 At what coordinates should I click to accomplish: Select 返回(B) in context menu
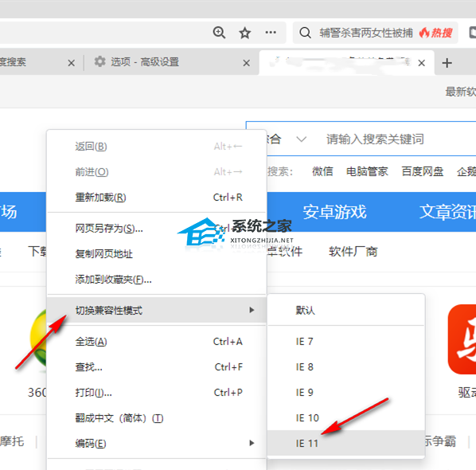(x=157, y=147)
